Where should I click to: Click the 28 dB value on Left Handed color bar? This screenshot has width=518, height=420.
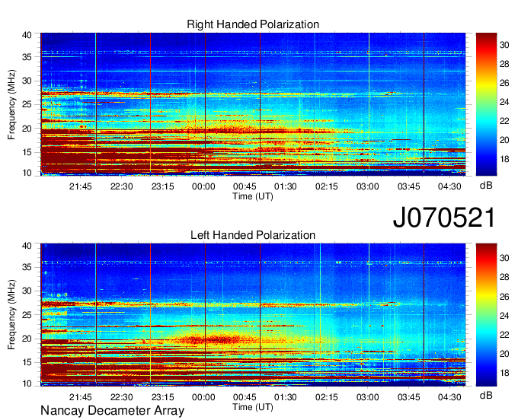[504, 277]
